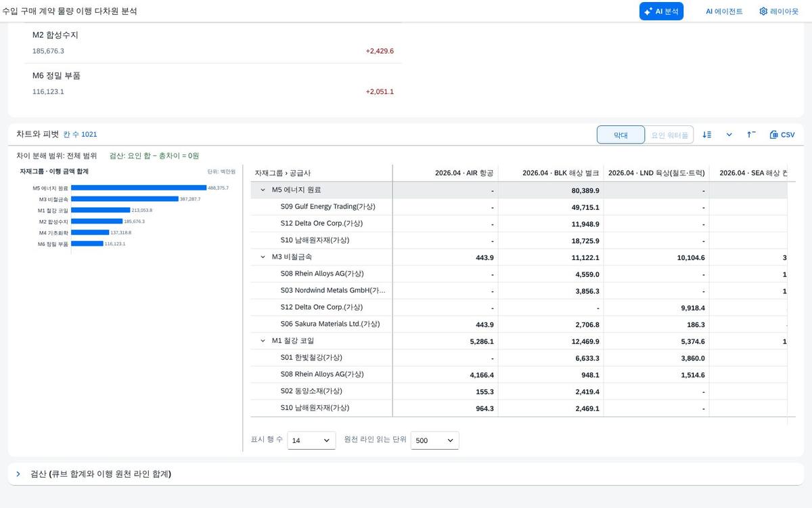
Task: Click the 검산: 요인 합 − 총차이 = 0원 text
Action: 154,156
